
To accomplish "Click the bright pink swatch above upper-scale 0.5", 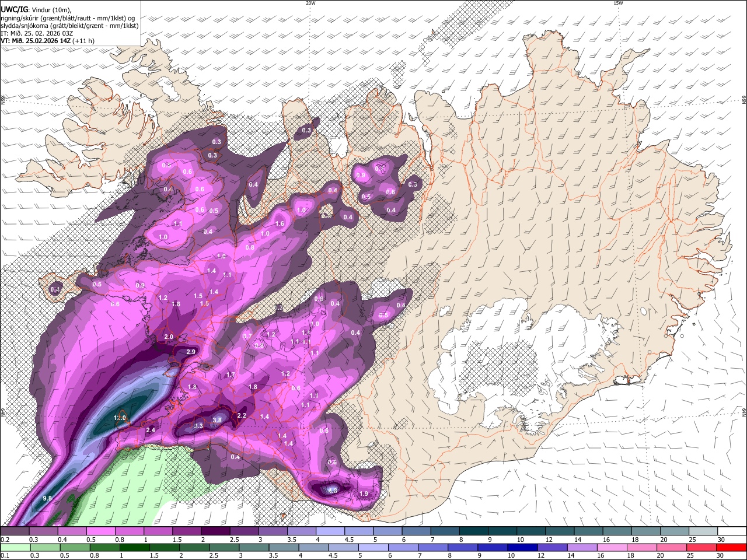I will point(101,531).
